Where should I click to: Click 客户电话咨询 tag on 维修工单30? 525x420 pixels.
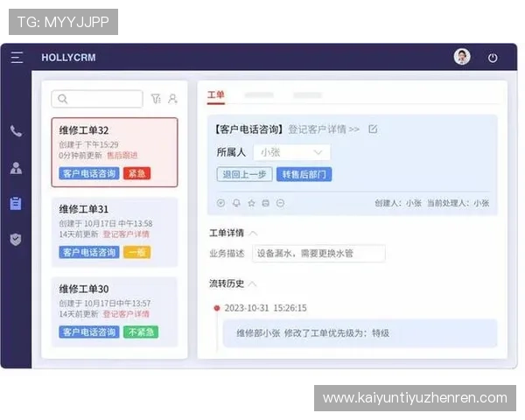(89, 332)
